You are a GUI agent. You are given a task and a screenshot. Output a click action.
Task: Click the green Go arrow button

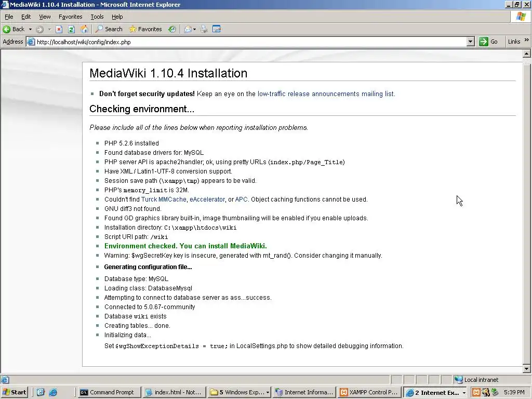pyautogui.click(x=488, y=42)
